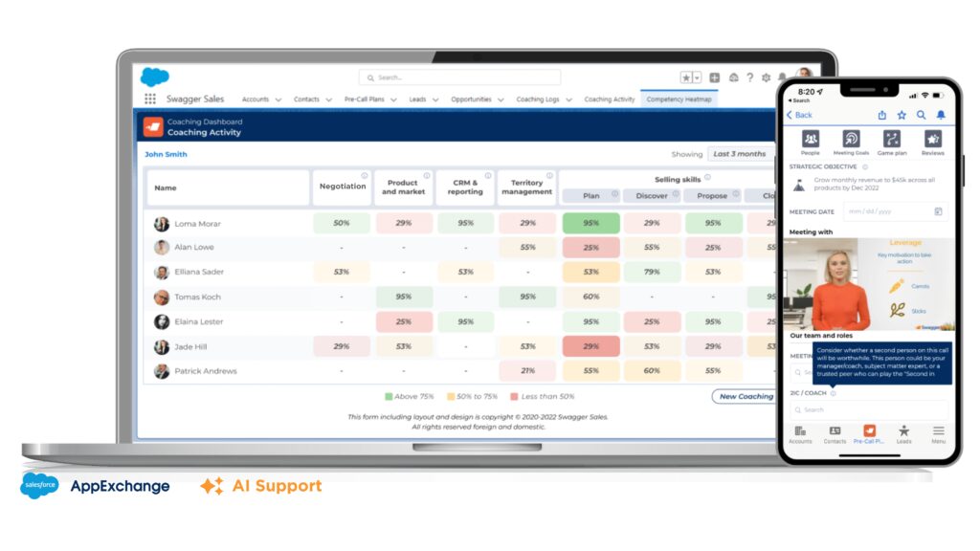Click the global actions plus icon

[x=714, y=77]
